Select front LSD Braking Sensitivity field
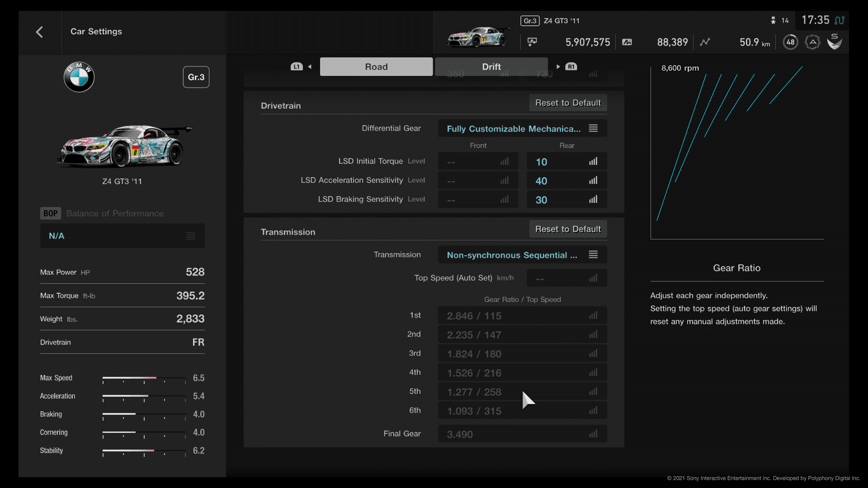 (478, 199)
